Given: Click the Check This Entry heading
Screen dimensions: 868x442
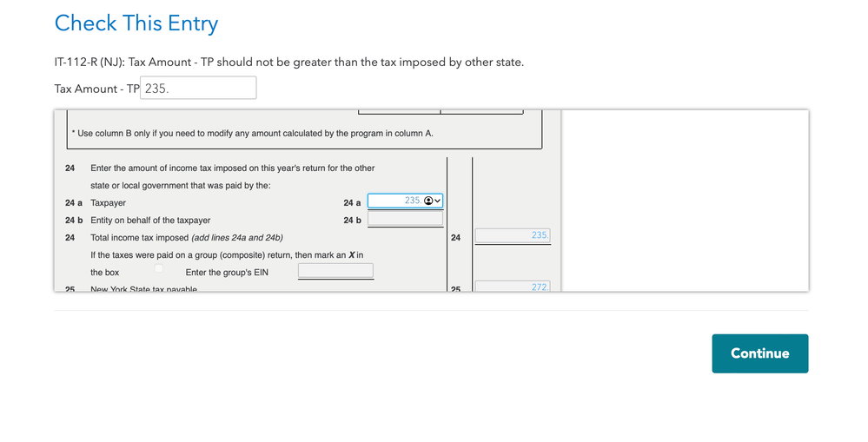Looking at the screenshot, I should pos(136,23).
